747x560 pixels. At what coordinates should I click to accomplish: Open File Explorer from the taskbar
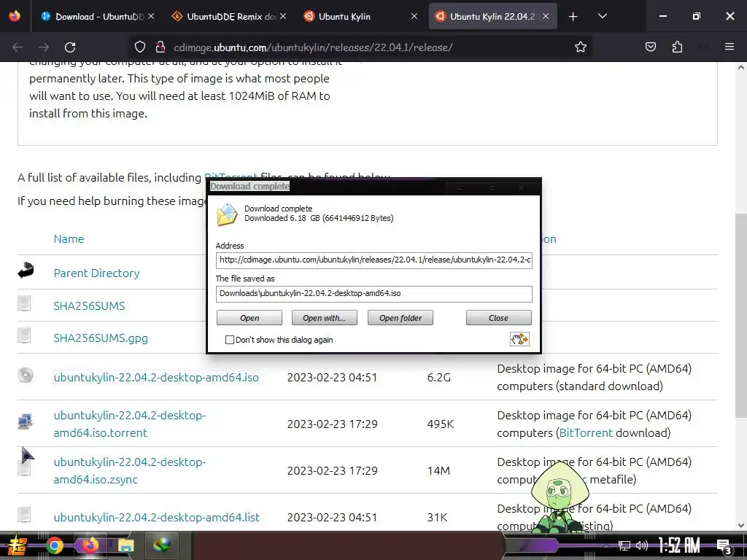[125, 545]
